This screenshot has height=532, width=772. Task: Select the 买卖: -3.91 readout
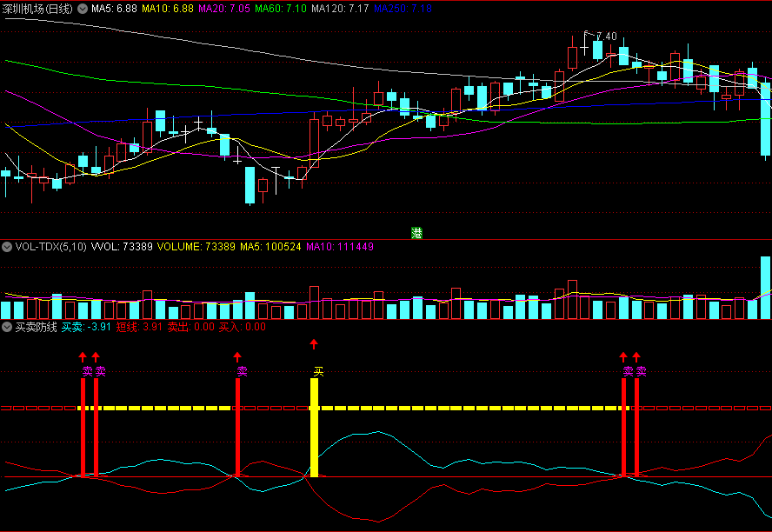point(86,327)
